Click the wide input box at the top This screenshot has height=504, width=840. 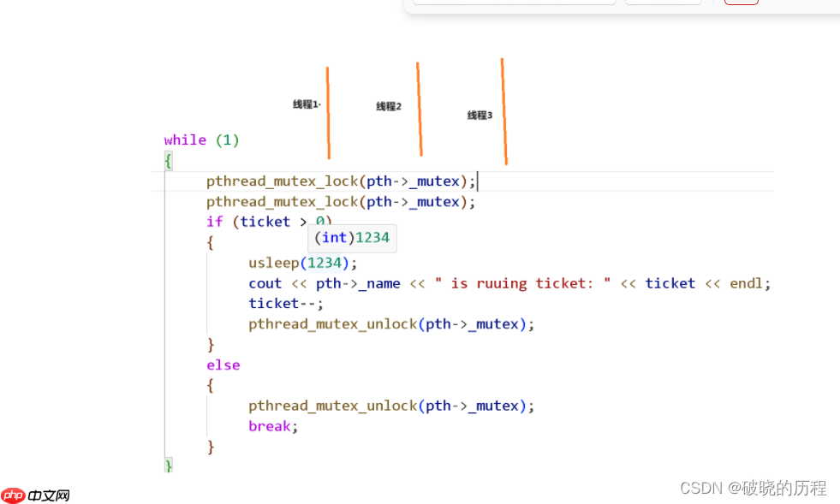coord(514,2)
